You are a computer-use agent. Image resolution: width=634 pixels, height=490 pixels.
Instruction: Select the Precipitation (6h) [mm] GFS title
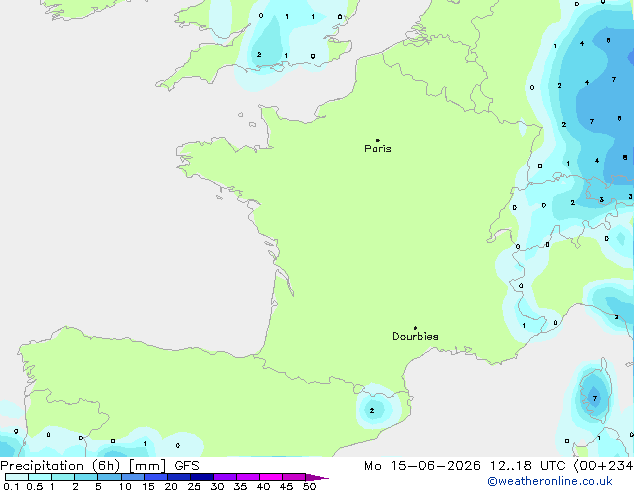coord(100,466)
